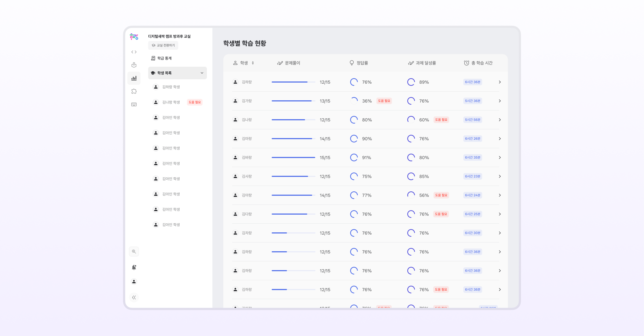The width and height of the screenshot is (644, 336).
Task: Click 교실 전환하기 button
Action: click(x=163, y=45)
